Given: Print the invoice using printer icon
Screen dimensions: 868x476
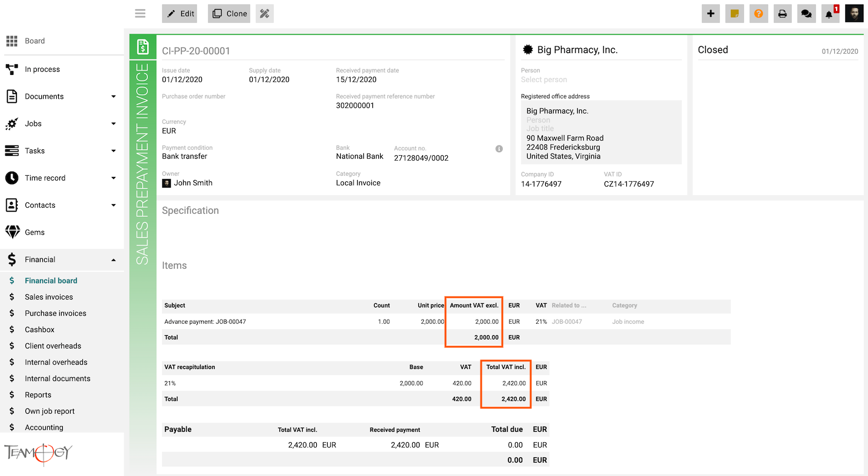Looking at the screenshot, I should click(782, 13).
